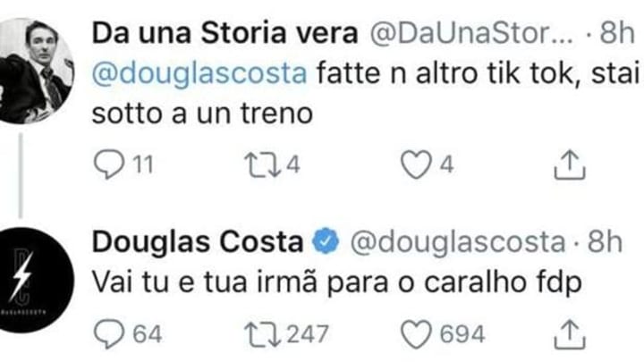Screen dimensions: 644x362
Task: Share Douglas Costa's tweet
Action: pos(569,334)
